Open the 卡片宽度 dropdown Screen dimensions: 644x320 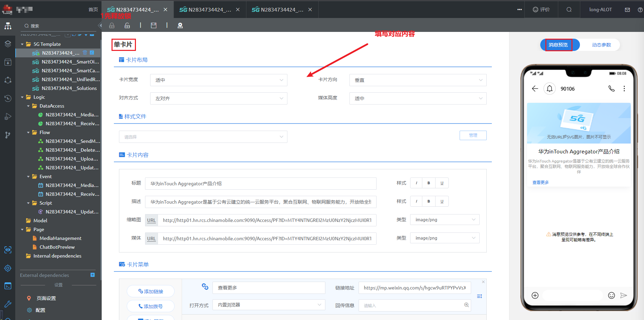click(x=219, y=80)
